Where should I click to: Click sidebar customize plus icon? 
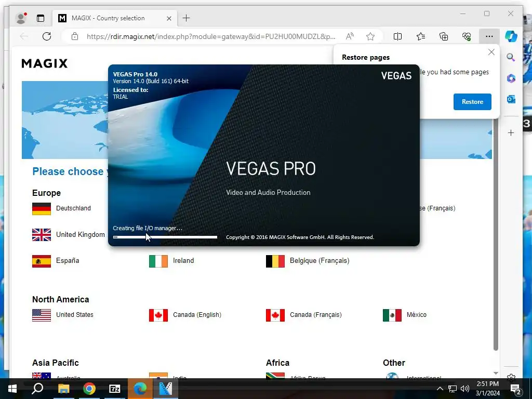(511, 132)
